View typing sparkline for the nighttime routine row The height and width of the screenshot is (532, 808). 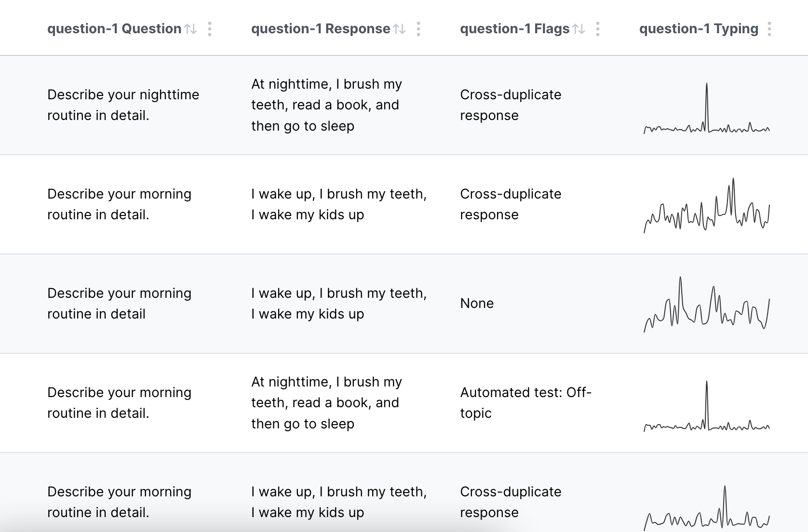pyautogui.click(x=707, y=108)
